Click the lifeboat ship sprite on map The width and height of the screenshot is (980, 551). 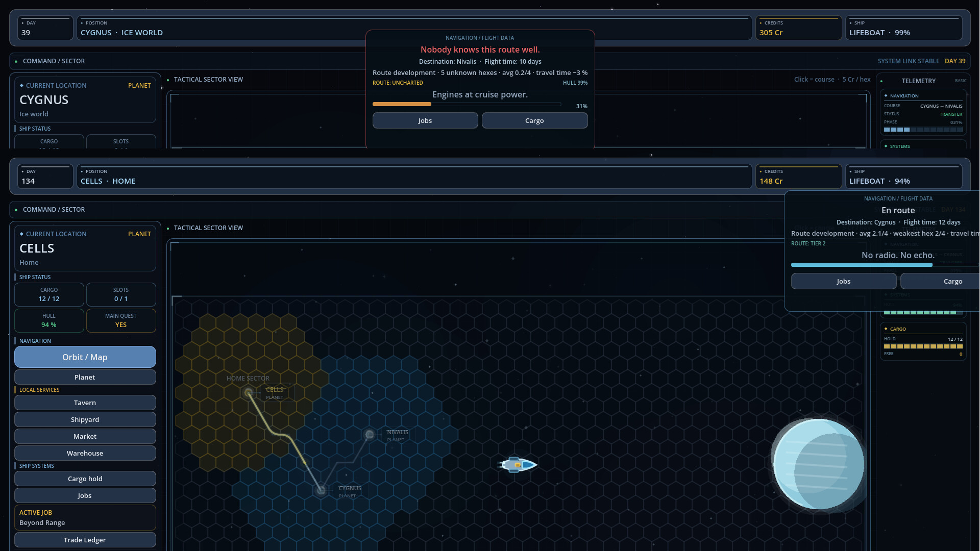(x=518, y=465)
